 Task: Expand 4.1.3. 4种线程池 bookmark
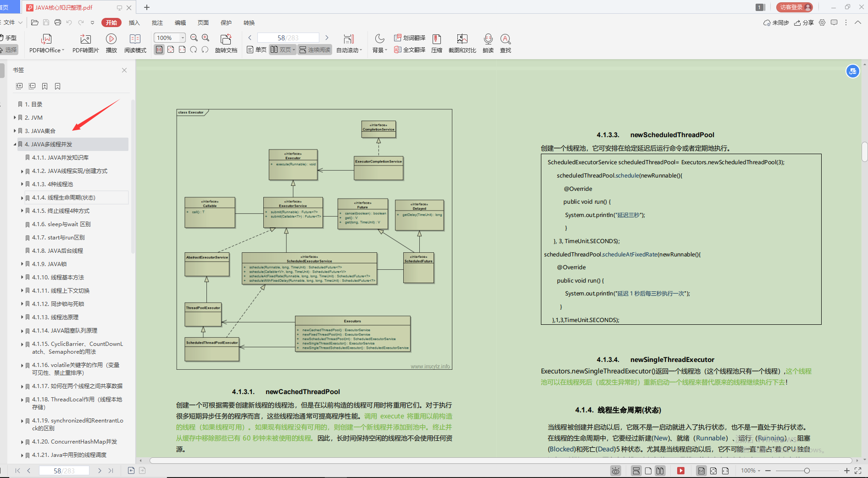[22, 184]
